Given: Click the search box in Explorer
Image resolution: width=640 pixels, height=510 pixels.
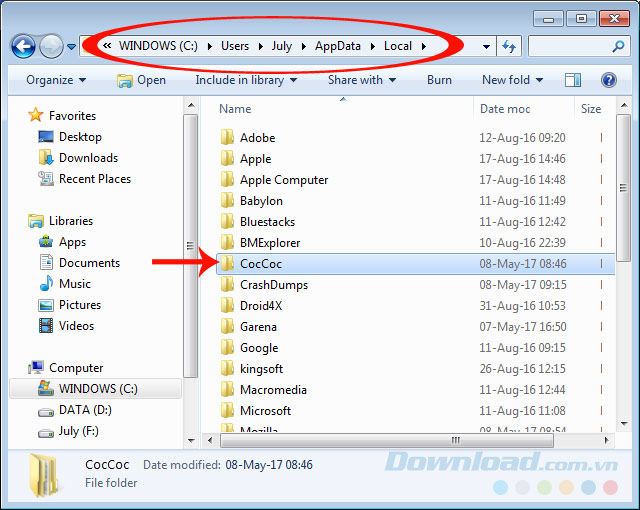Looking at the screenshot, I should pyautogui.click(x=579, y=46).
